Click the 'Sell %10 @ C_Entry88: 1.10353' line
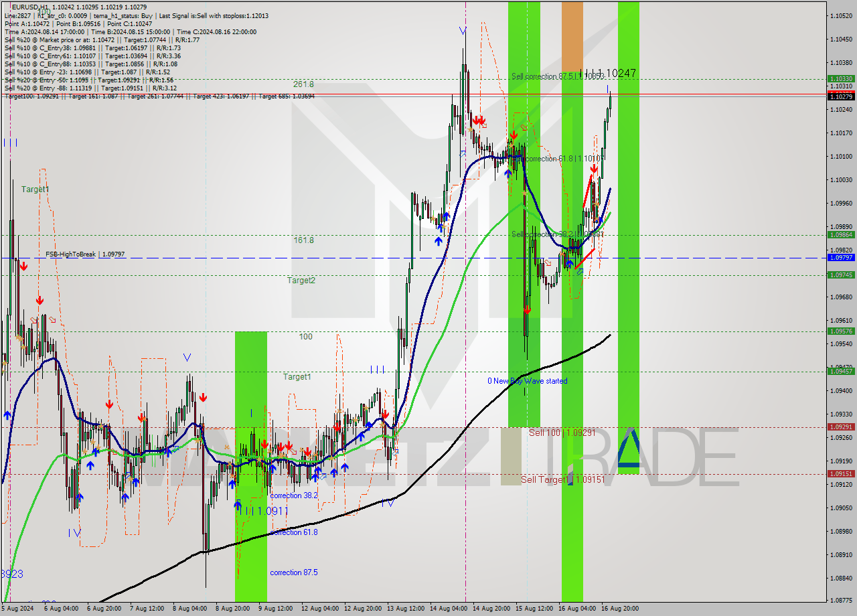The height and width of the screenshot is (616, 857). [x=90, y=64]
